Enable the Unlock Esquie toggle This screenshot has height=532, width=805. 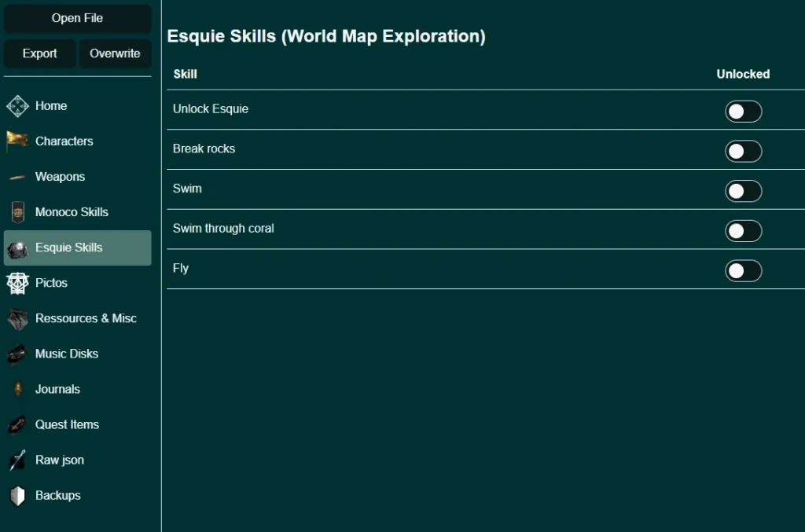coord(743,112)
